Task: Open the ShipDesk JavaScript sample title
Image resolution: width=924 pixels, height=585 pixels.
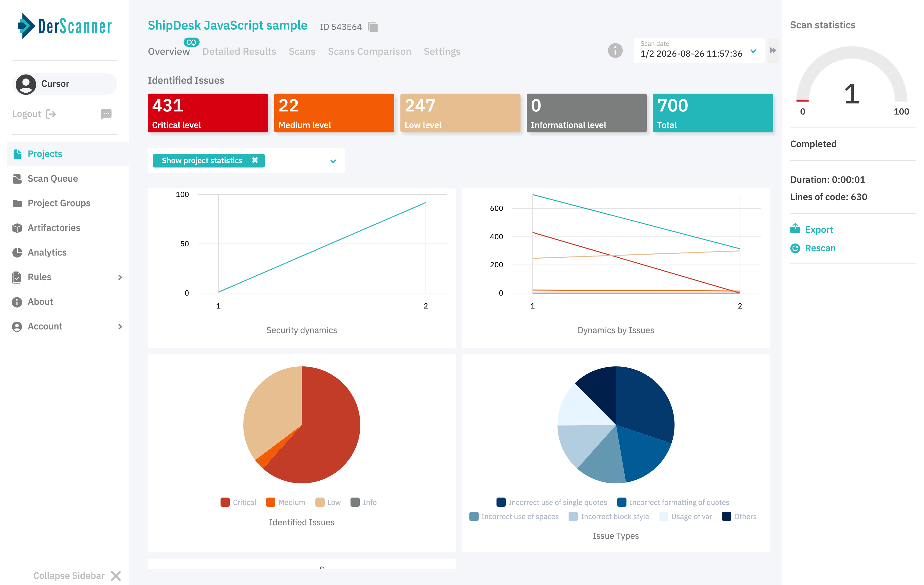Action: [x=228, y=25]
